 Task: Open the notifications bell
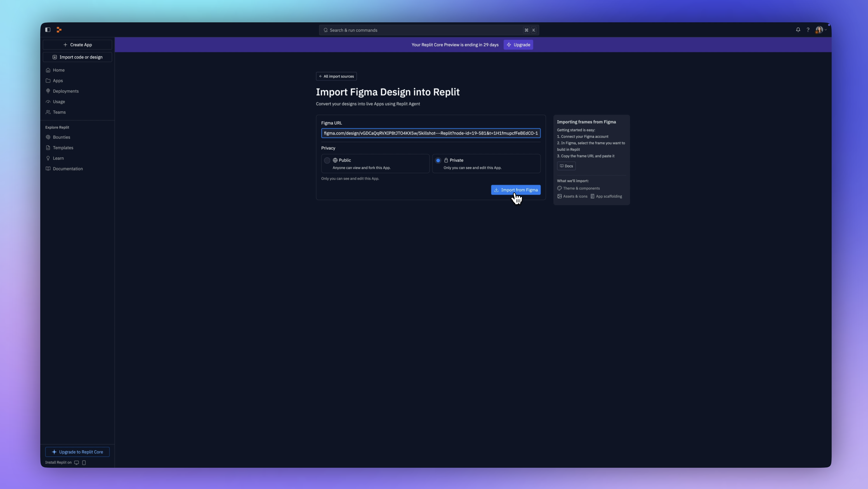pos(798,30)
